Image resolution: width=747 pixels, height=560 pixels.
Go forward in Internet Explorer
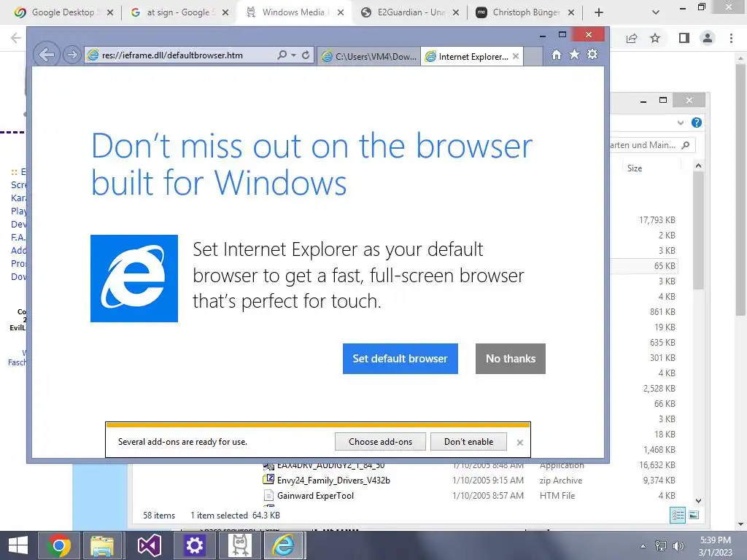coord(72,55)
